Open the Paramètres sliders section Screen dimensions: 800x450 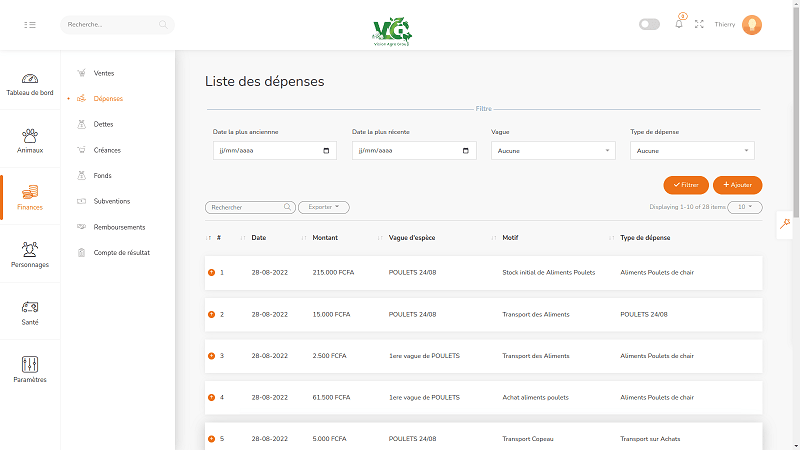coord(30,370)
